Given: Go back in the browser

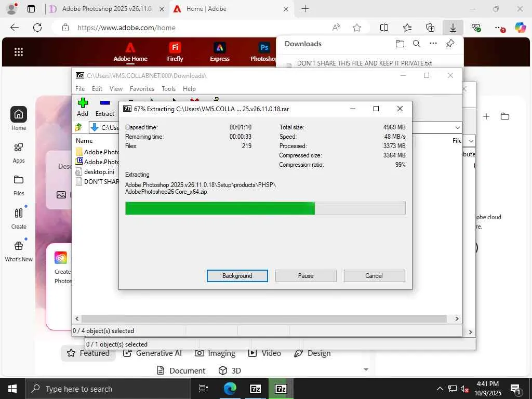Looking at the screenshot, I should point(14,28).
